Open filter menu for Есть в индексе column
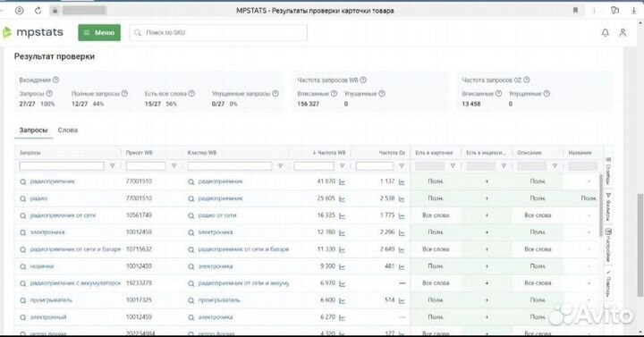Viewport: 644px width, 337px height. pyautogui.click(x=504, y=166)
